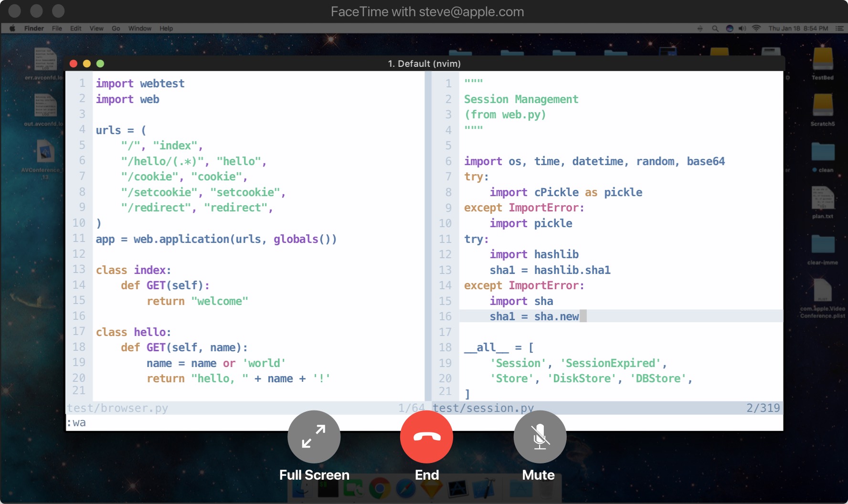
Task: Open the View menu
Action: click(x=96, y=28)
